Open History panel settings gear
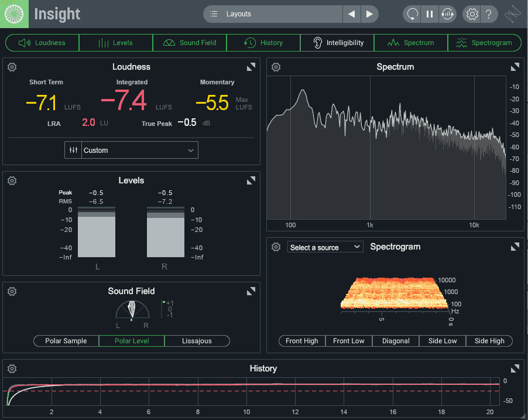Viewport: 528px width, 420px height. tap(12, 369)
